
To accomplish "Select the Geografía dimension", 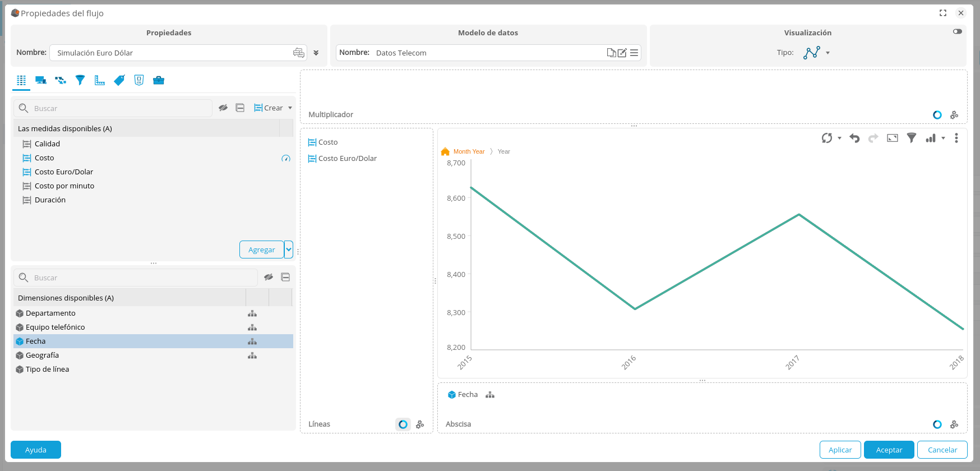I will pos(42,355).
